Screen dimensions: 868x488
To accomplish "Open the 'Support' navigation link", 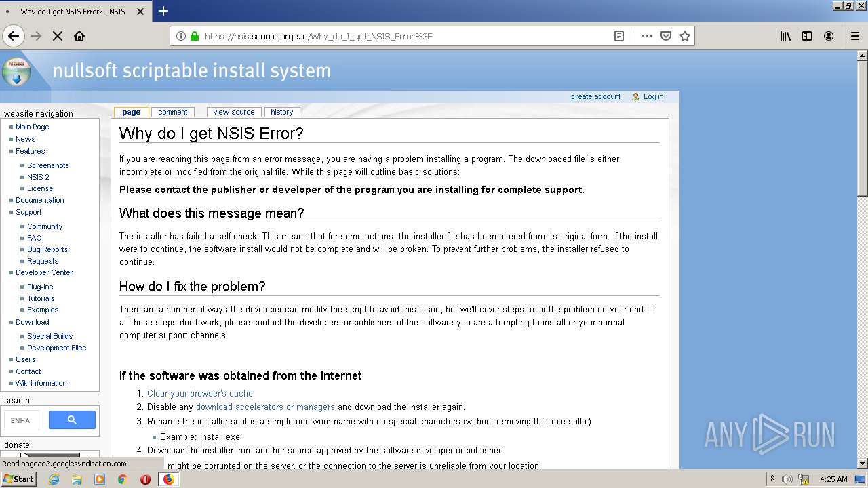I will click(x=28, y=212).
